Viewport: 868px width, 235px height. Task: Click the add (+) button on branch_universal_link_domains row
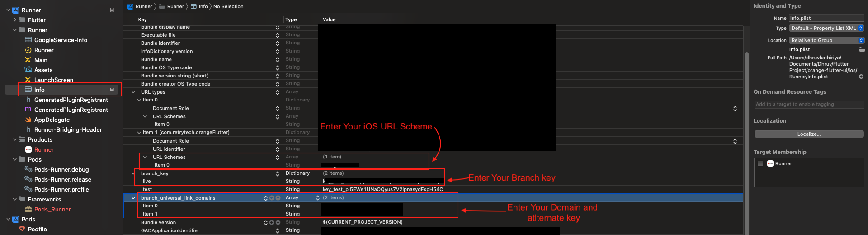coord(272,198)
